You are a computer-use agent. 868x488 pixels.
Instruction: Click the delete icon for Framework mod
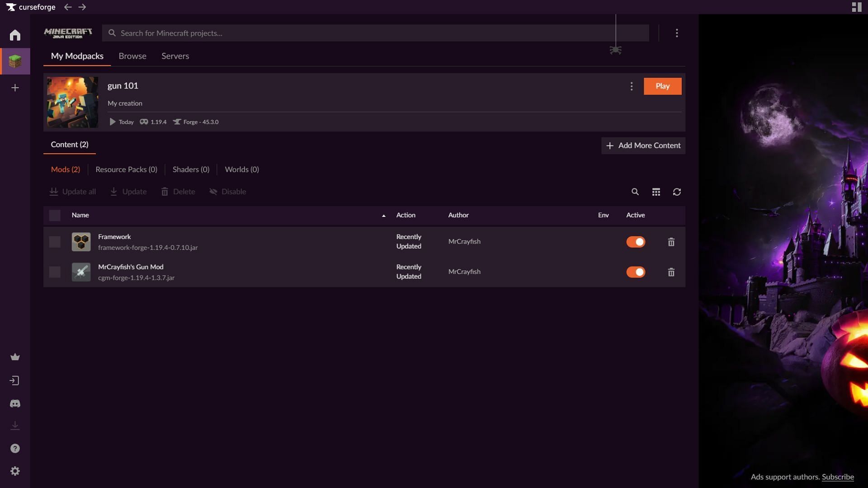click(671, 241)
